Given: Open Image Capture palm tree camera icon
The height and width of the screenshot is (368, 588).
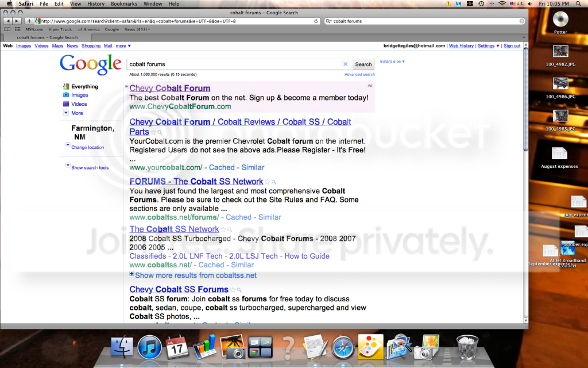Looking at the screenshot, I should click(x=233, y=347).
